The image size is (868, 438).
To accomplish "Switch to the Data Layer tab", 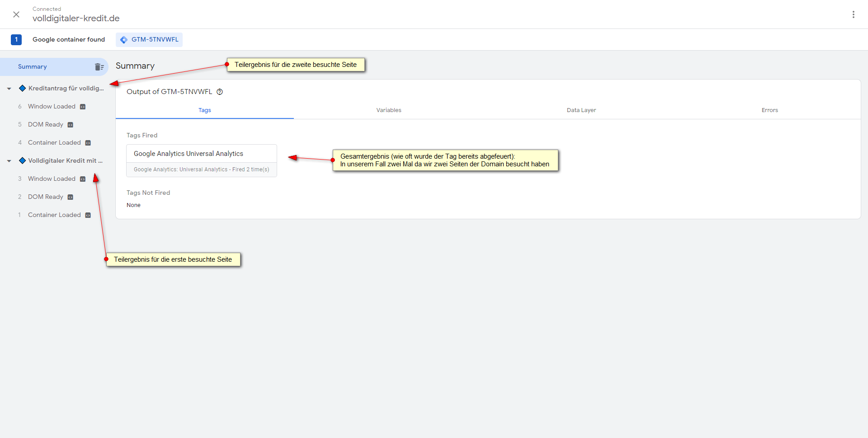I will [x=581, y=110].
